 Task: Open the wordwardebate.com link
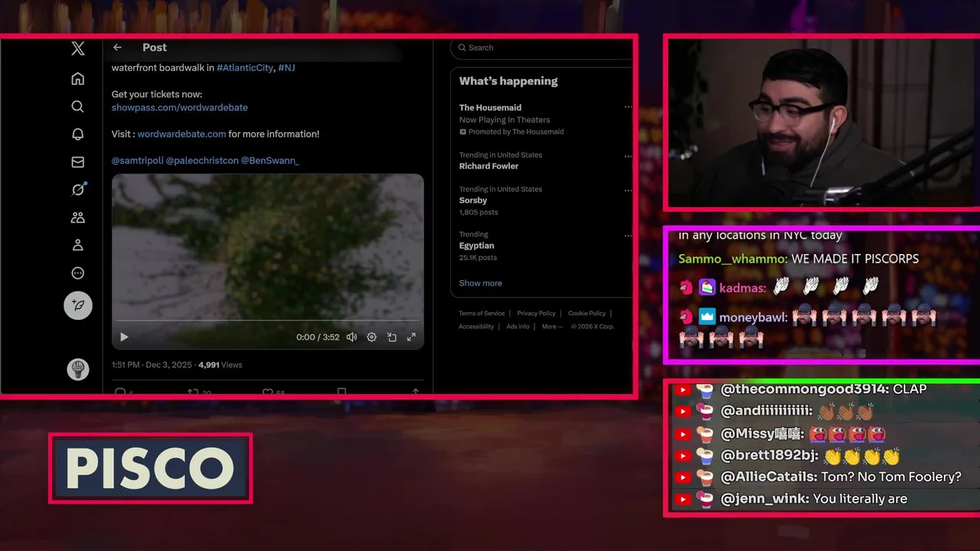click(181, 134)
